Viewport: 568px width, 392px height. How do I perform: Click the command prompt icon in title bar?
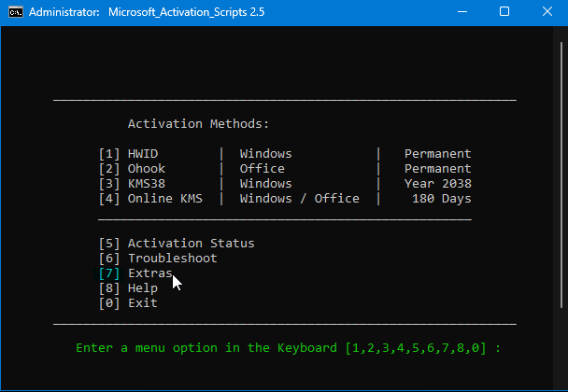[16, 12]
